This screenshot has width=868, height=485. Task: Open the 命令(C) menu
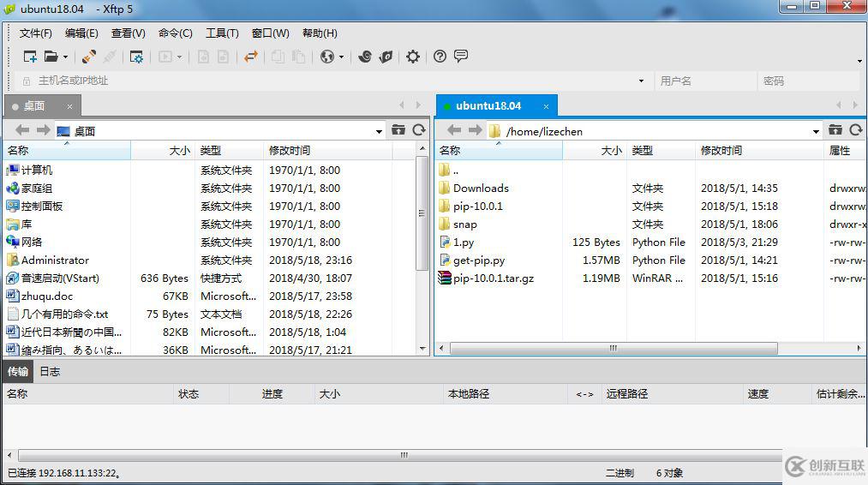point(175,33)
